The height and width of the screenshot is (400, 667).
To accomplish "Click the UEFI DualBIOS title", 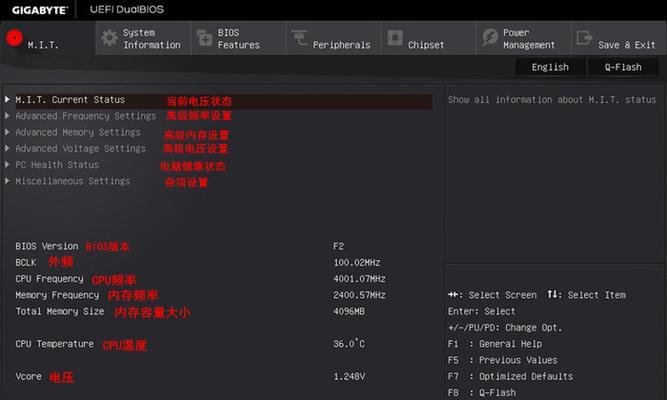I will 127,9.
